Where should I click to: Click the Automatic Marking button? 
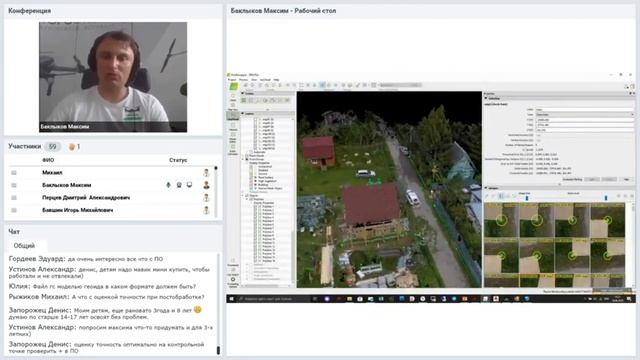click(572, 179)
